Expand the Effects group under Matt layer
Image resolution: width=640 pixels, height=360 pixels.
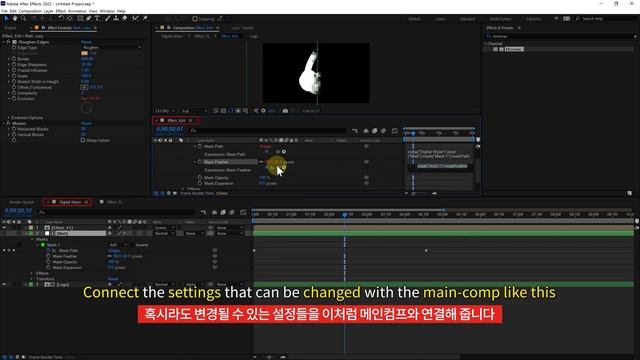[31, 273]
